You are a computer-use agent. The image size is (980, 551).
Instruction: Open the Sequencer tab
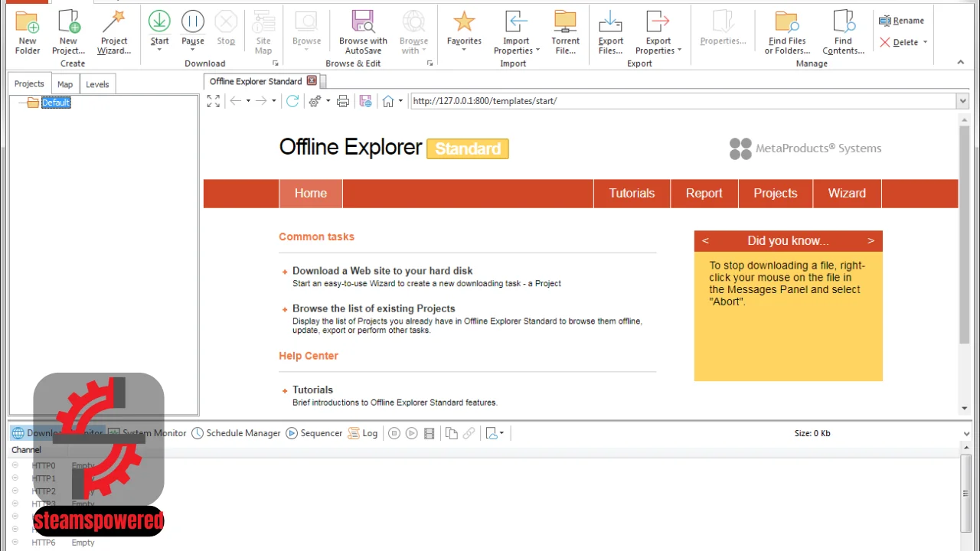click(x=314, y=433)
